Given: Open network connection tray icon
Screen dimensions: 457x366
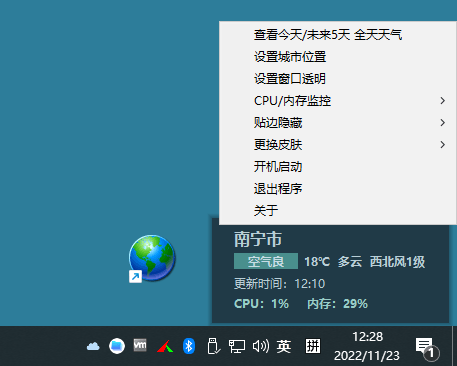Looking at the screenshot, I should pyautogui.click(x=237, y=346).
